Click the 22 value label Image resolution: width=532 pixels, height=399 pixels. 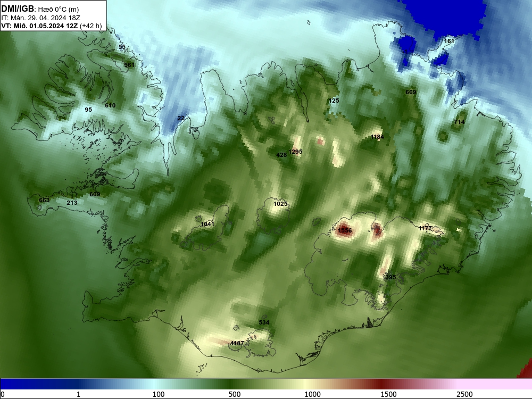point(181,118)
